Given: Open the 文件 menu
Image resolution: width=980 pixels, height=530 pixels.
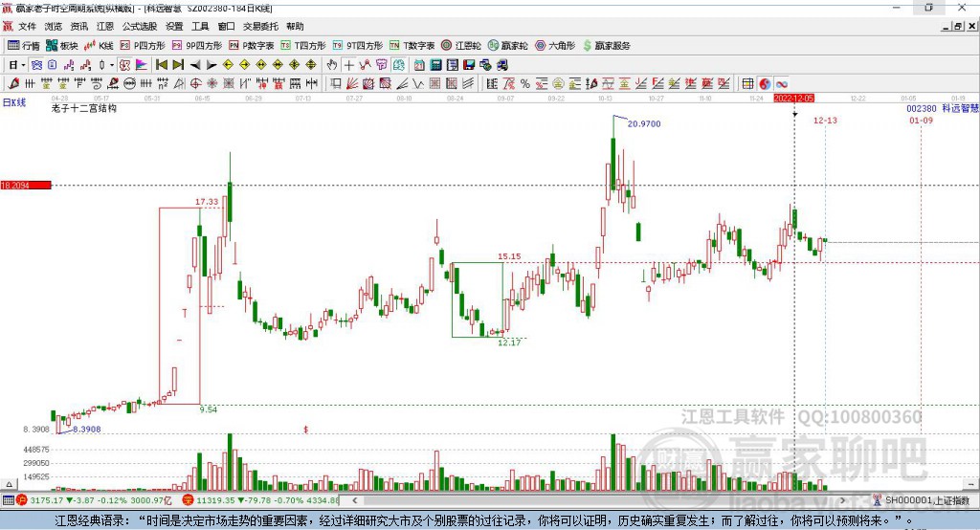Looking at the screenshot, I should (x=27, y=27).
